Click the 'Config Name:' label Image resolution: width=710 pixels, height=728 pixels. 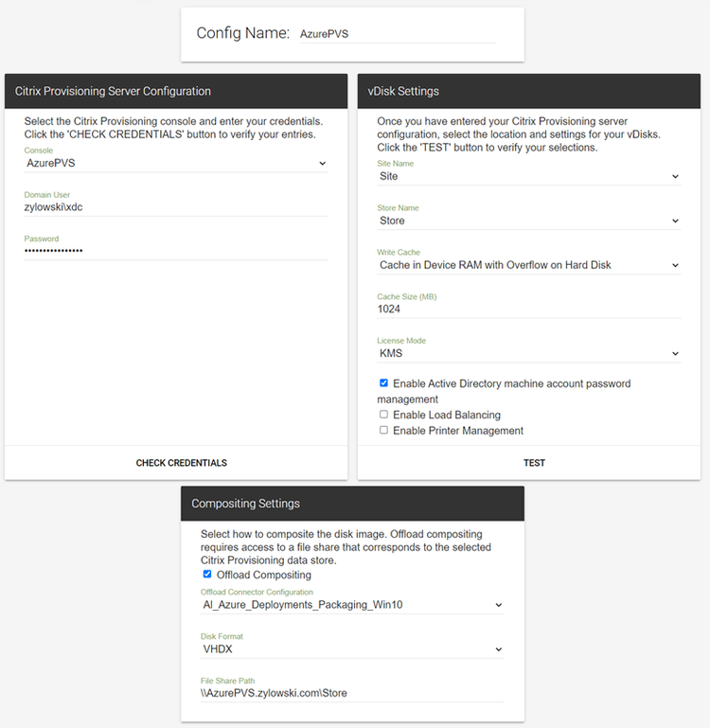point(243,33)
